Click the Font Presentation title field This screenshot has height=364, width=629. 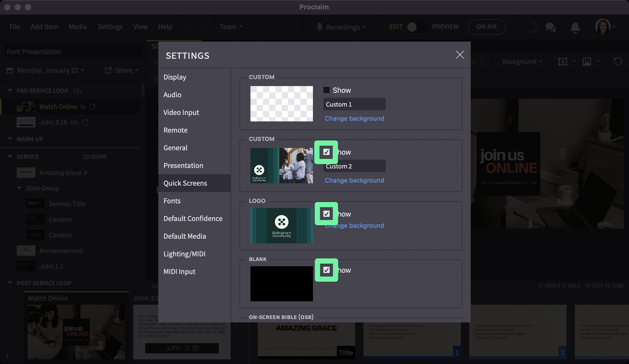coord(73,51)
